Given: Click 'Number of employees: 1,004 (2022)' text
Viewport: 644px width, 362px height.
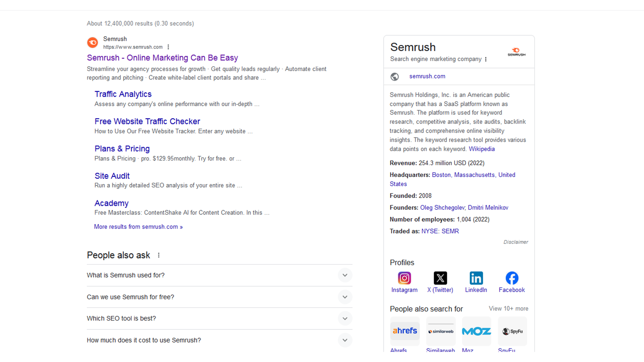Looking at the screenshot, I should point(440,220).
